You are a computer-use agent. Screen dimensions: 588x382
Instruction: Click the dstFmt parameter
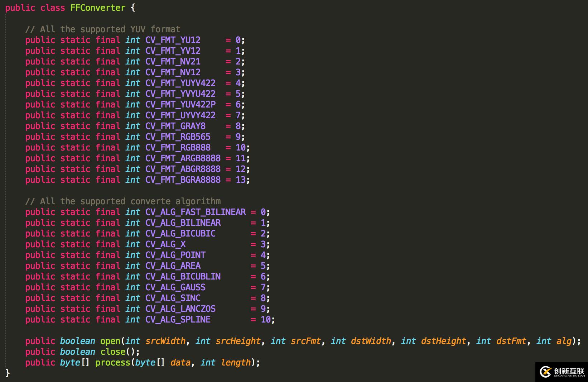(x=511, y=341)
